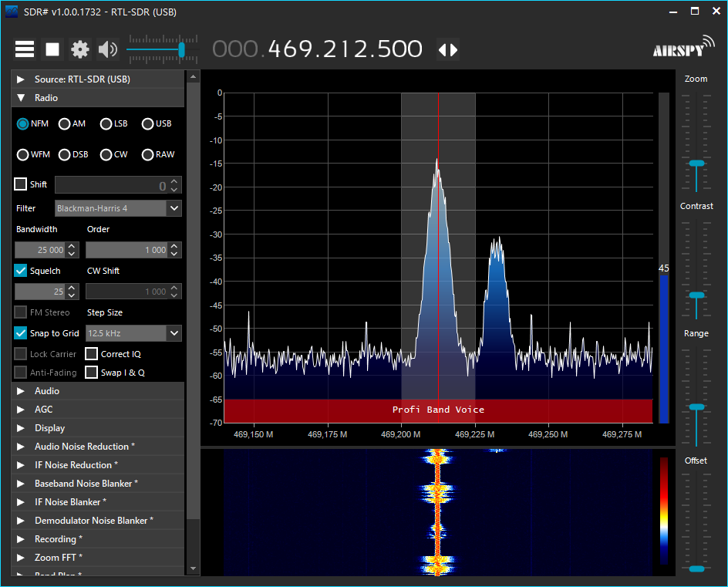Decrease the Bandwidth value with down arrow
This screenshot has height=587, width=728.
(x=72, y=254)
